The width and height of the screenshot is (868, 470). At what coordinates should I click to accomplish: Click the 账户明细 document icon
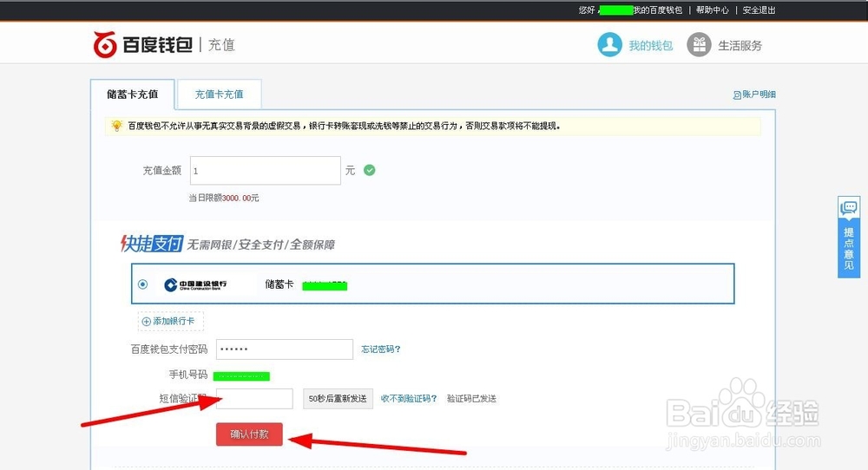coord(737,95)
